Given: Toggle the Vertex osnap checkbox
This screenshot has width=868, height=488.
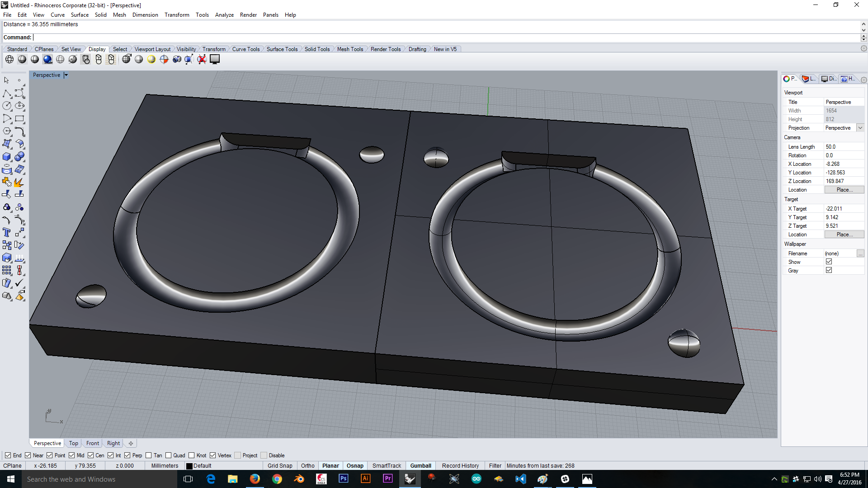Looking at the screenshot, I should 213,455.
